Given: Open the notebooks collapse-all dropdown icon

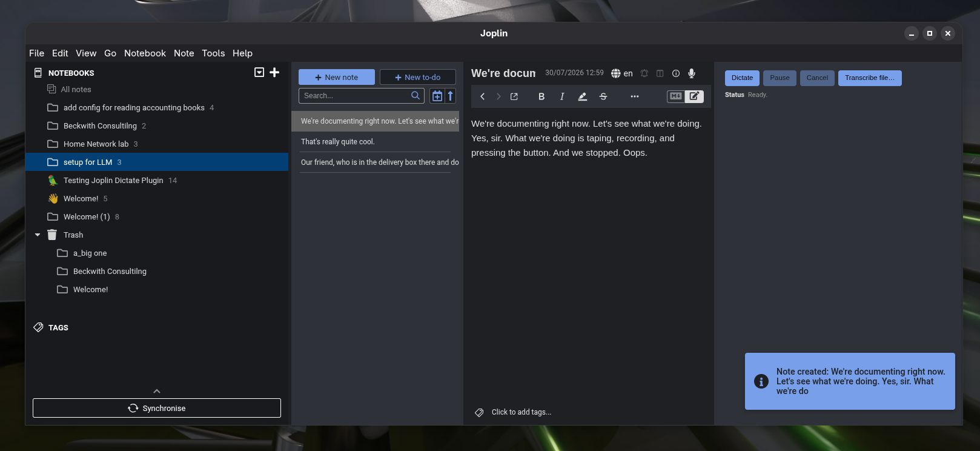Looking at the screenshot, I should coord(259,73).
